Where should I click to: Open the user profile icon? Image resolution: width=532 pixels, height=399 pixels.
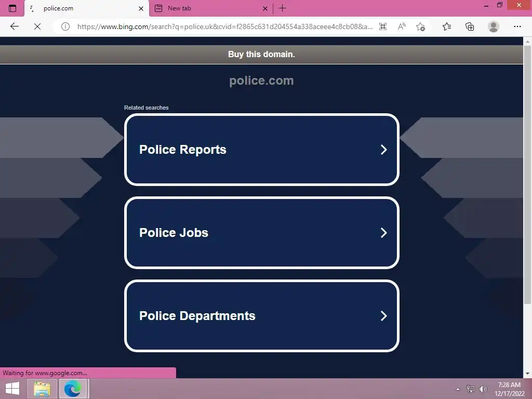tap(494, 26)
